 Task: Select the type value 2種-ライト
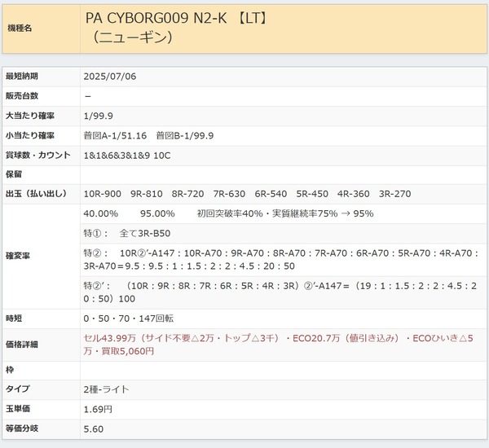tap(106, 389)
